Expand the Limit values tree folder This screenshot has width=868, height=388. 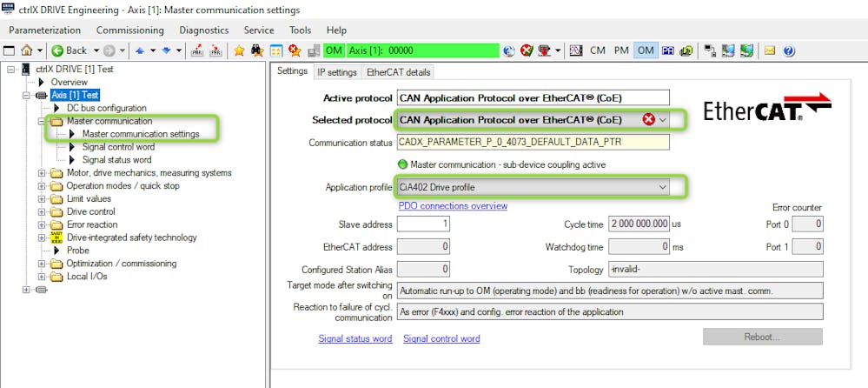point(43,198)
